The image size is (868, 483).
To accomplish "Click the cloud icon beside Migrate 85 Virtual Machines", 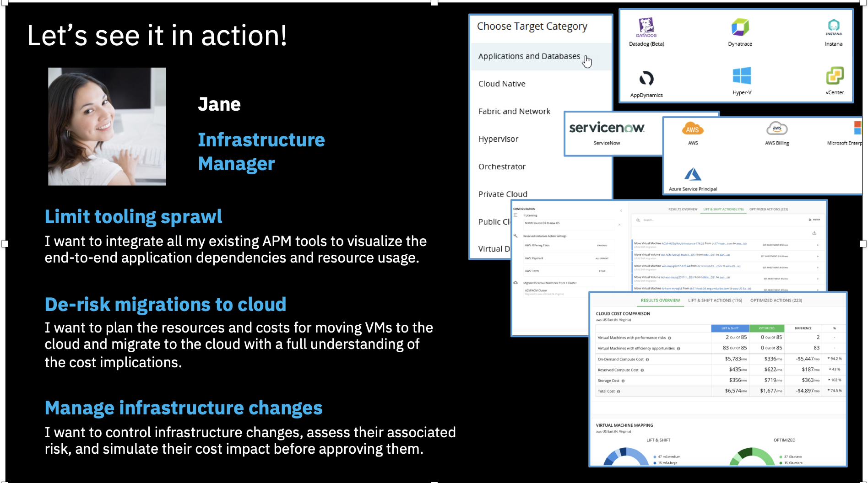I will tap(515, 283).
